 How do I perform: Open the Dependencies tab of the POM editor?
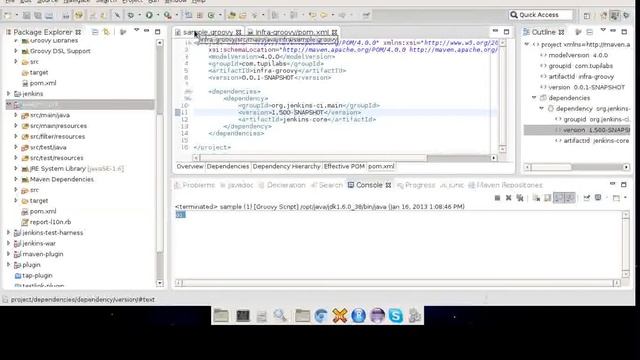pyautogui.click(x=228, y=167)
